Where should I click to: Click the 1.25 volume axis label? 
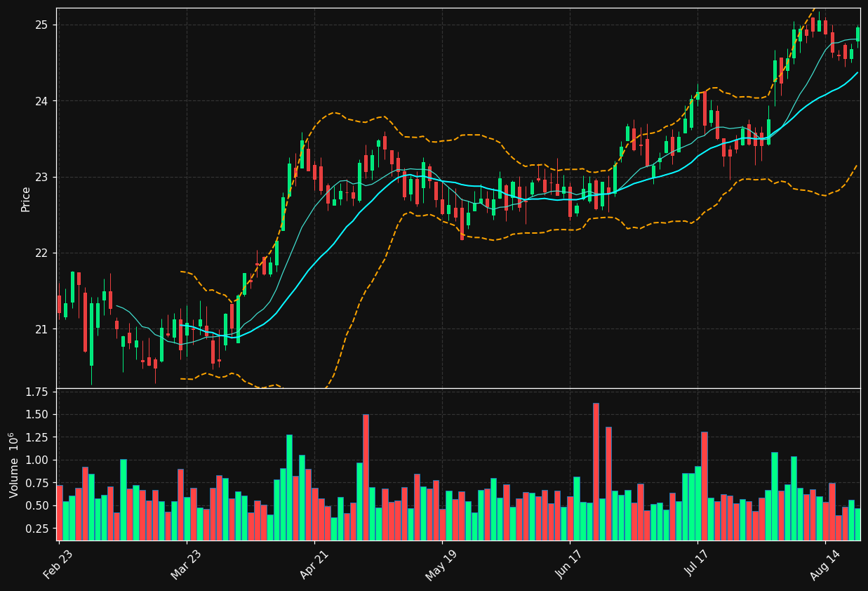tap(36, 437)
